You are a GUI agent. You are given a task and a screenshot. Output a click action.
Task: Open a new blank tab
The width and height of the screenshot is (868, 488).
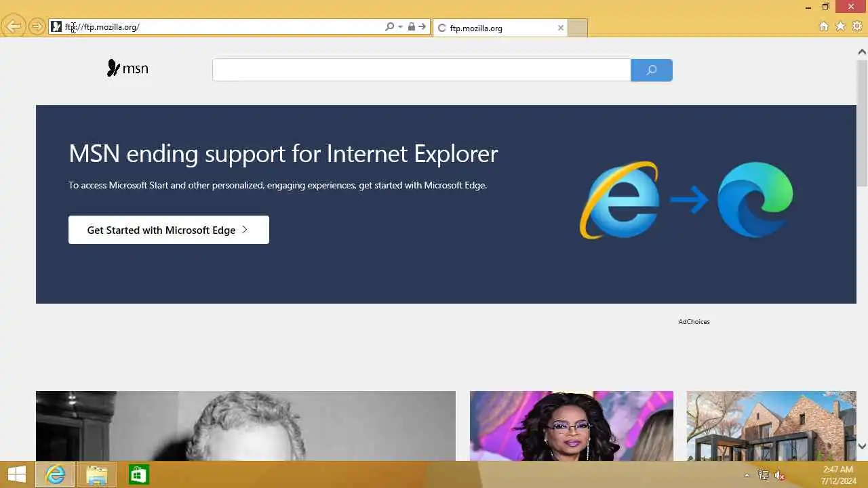(577, 28)
